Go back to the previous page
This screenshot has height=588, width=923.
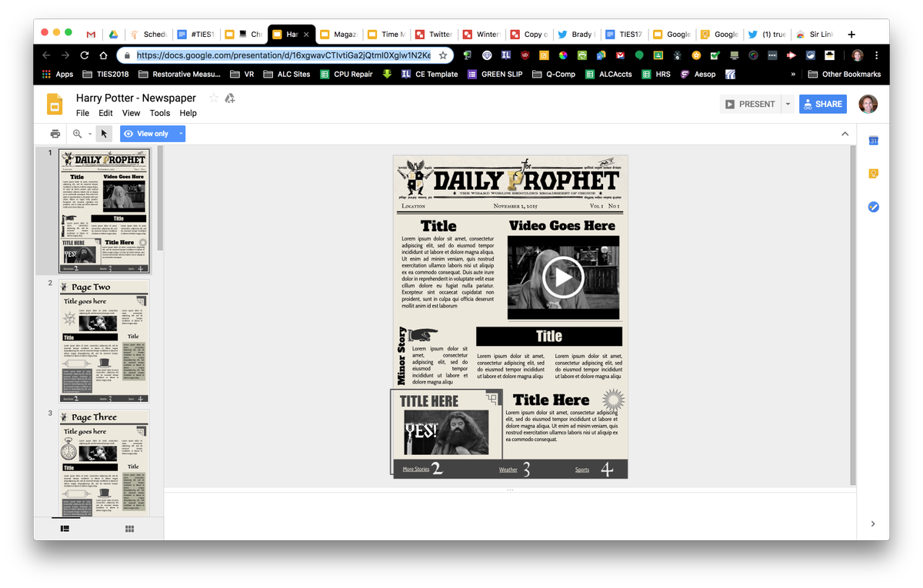(47, 55)
